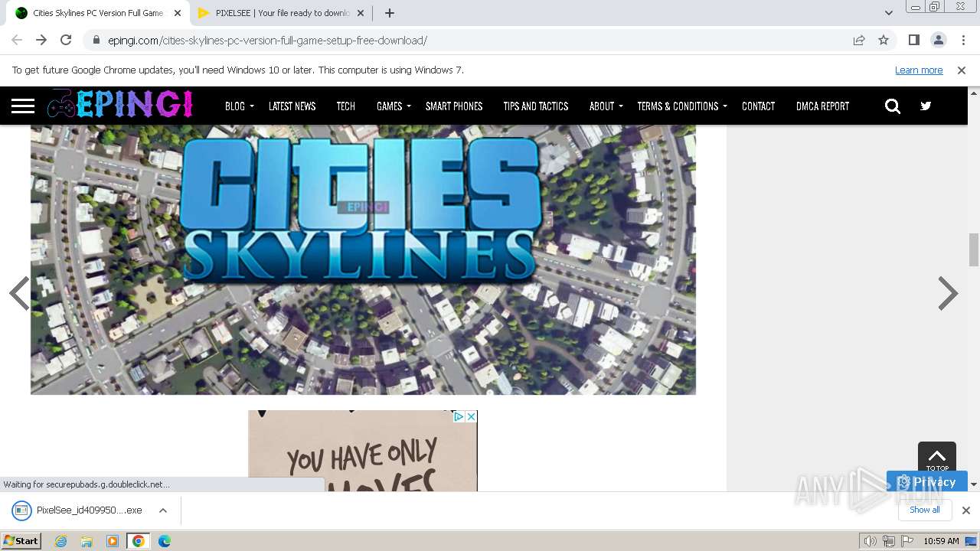Close the PIXELSEE tab

[361, 13]
